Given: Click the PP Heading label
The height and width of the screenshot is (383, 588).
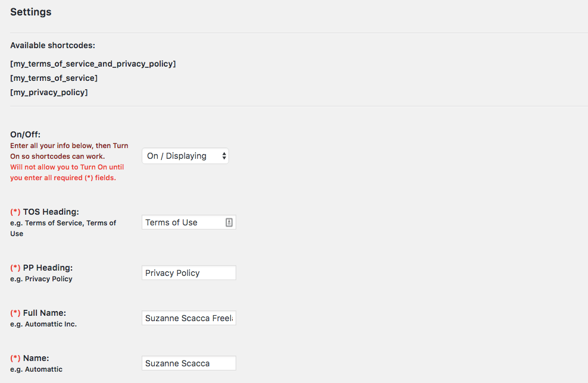Looking at the screenshot, I should [41, 268].
